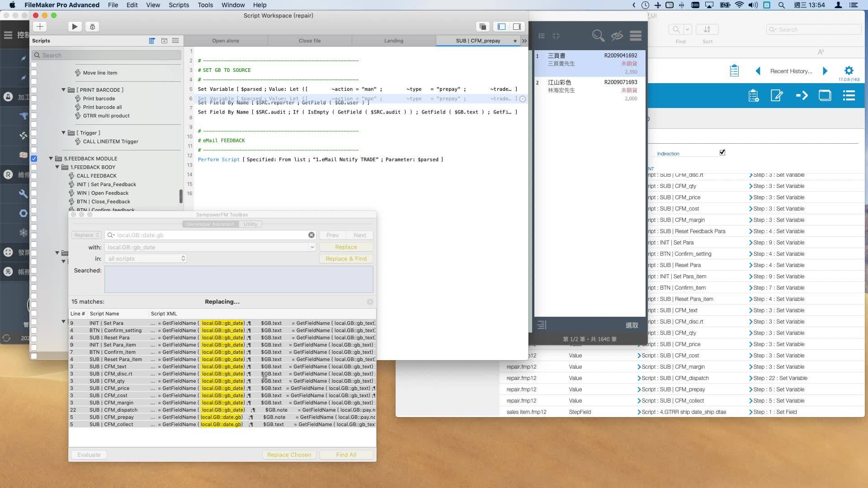
Task: Click the arrow-forward icon in blue toolbar
Action: click(802, 96)
